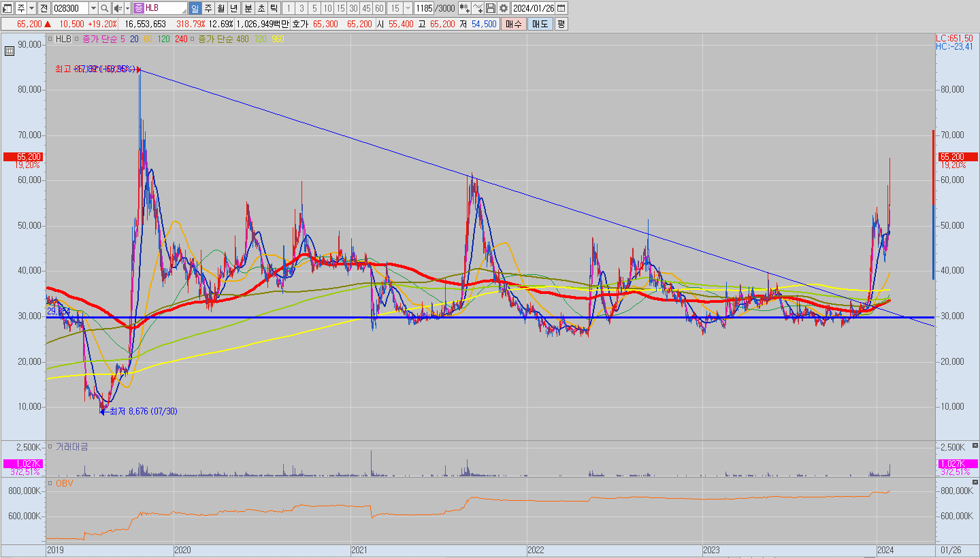Click the stock code field 028300
980x558 pixels.
click(x=69, y=8)
